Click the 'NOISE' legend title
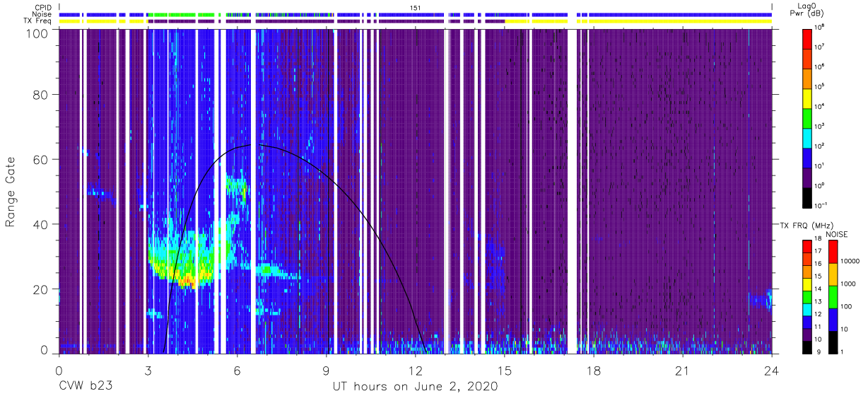The width and height of the screenshot is (868, 401). 837,233
